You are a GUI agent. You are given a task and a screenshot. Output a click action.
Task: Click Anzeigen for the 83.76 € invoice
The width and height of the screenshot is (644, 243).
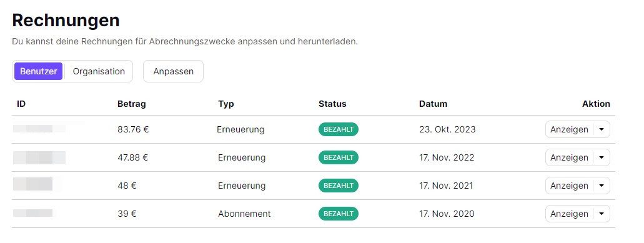[x=569, y=129]
